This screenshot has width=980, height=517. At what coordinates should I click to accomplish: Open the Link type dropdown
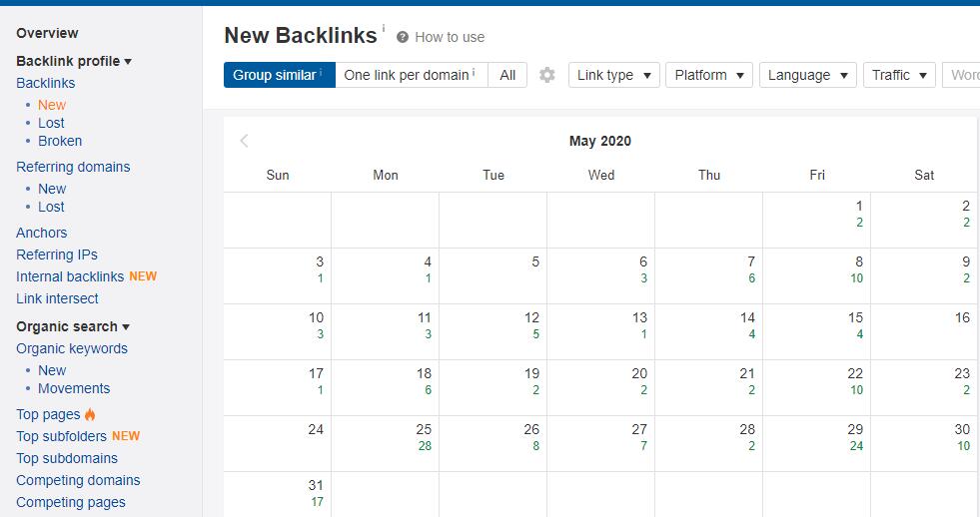pyautogui.click(x=613, y=75)
